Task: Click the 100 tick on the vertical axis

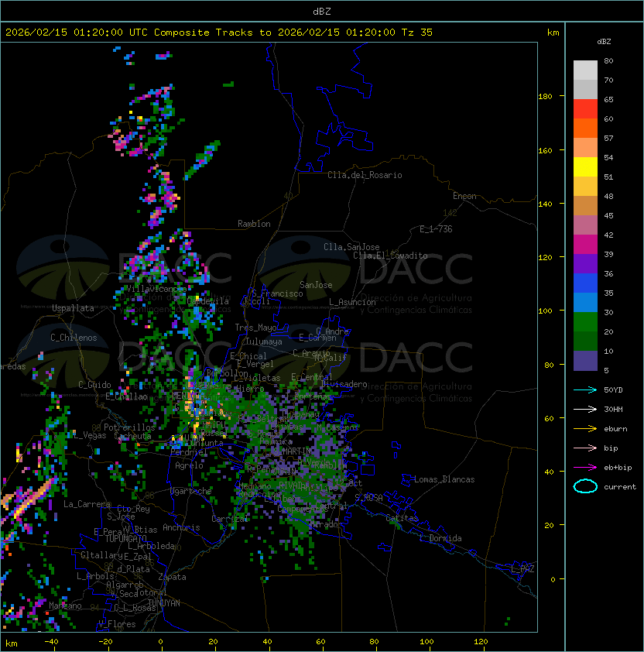Action: [x=545, y=311]
